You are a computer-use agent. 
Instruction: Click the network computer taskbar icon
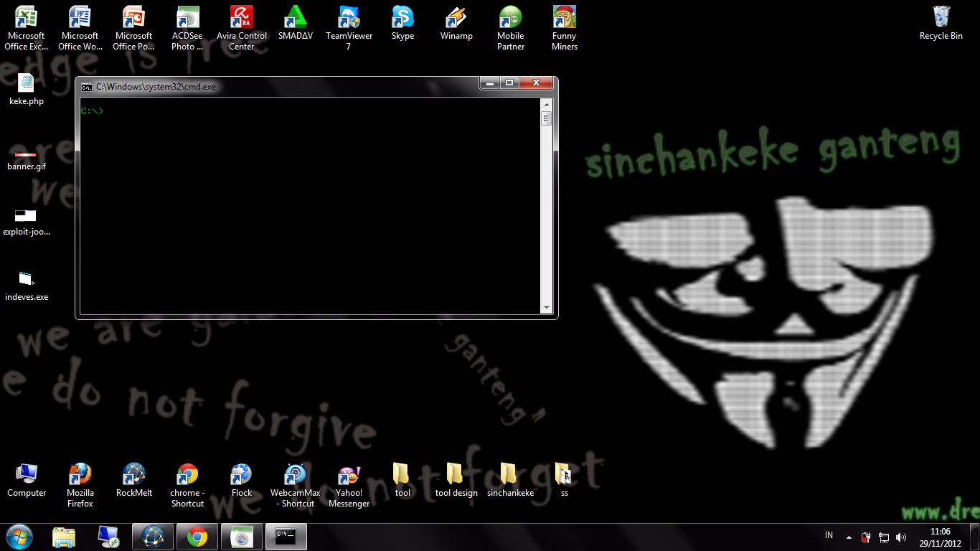108,537
